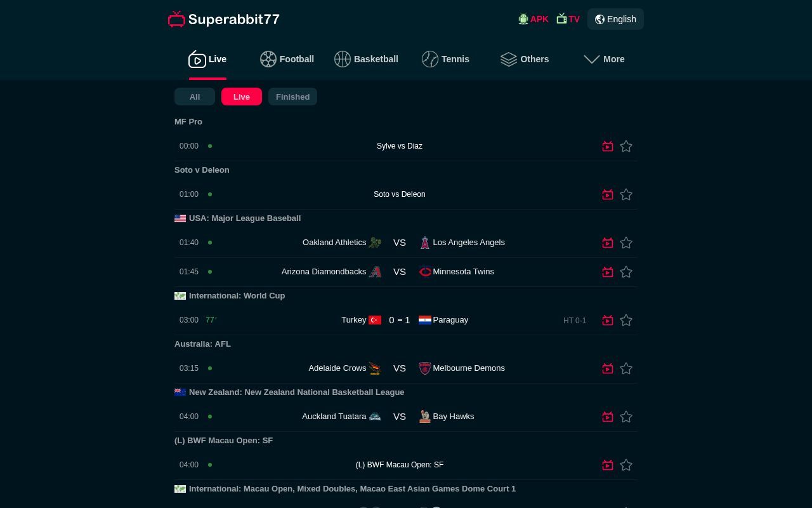Click the Melbourne Demons logo
This screenshot has width=812, height=508.
coord(425,368)
